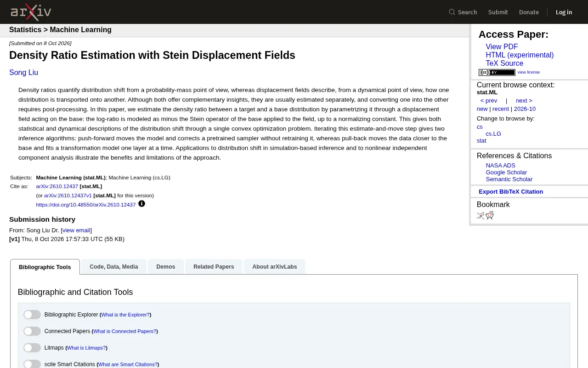This screenshot has width=588, height=368.
Task: Open Semantic Scholar link
Action: click(509, 179)
